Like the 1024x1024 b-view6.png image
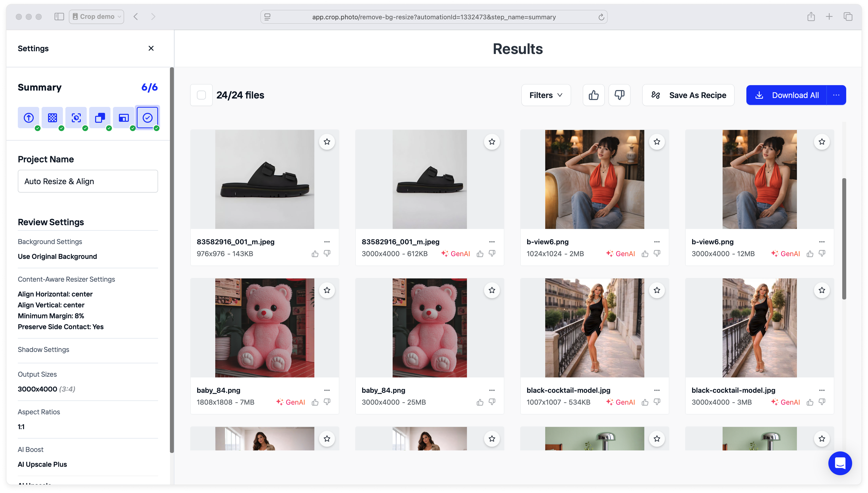Screen dimensions: 868x493 click(645, 254)
